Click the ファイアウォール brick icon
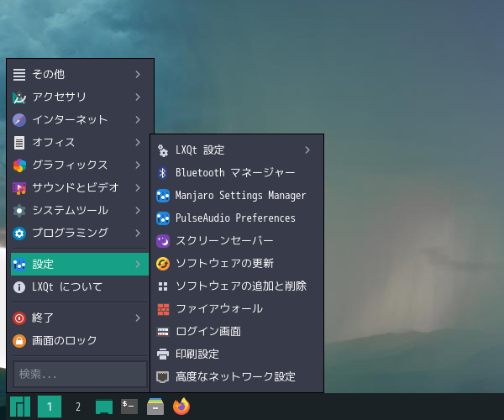Viewport: 504px width, 420px height. pos(163,309)
